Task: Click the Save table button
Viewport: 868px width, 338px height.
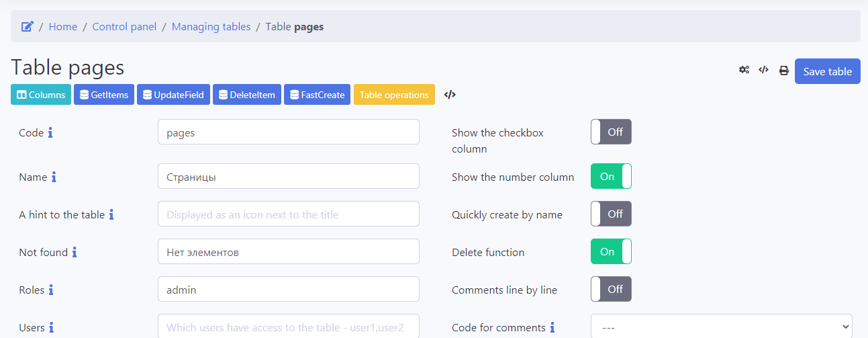Action: pyautogui.click(x=827, y=71)
